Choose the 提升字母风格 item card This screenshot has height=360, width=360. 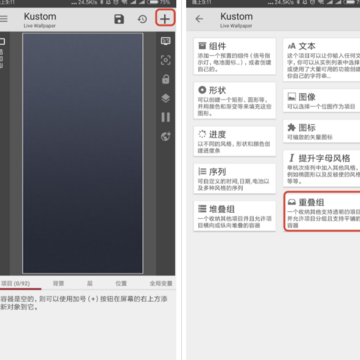click(x=322, y=168)
